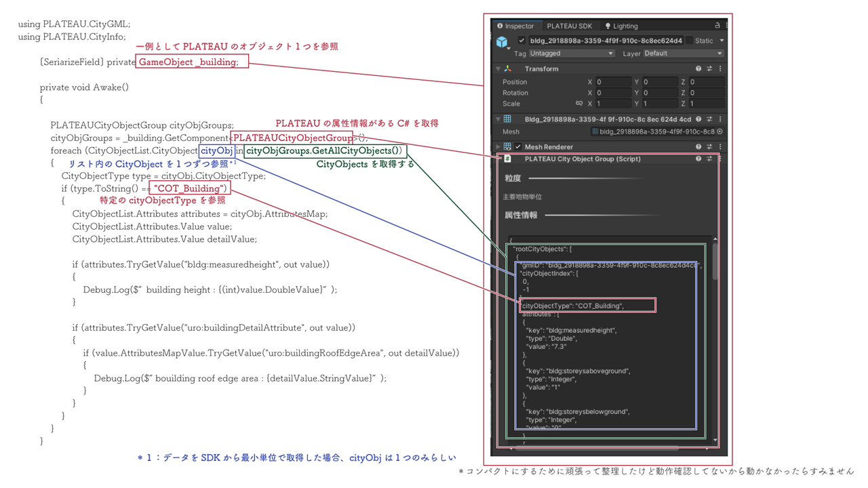Toggle the Mesh Renderer enabled checkbox
The height and width of the screenshot is (488, 868).
pos(518,146)
